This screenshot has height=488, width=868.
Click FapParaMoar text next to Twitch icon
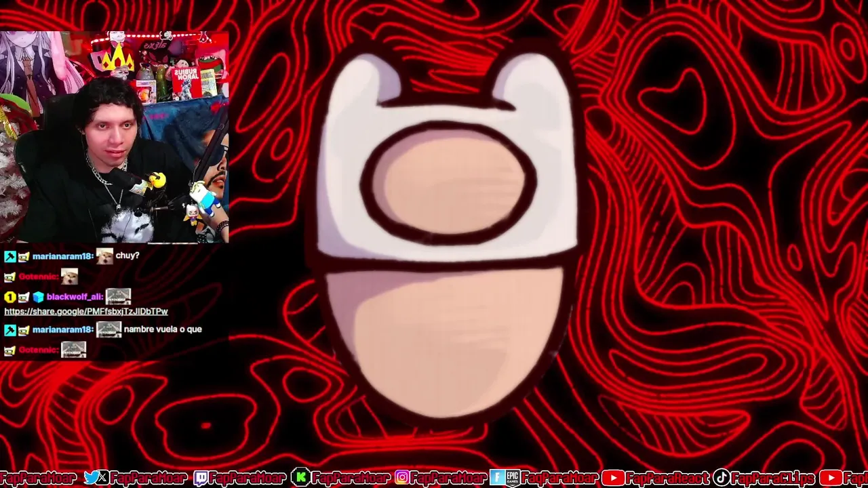(x=248, y=478)
